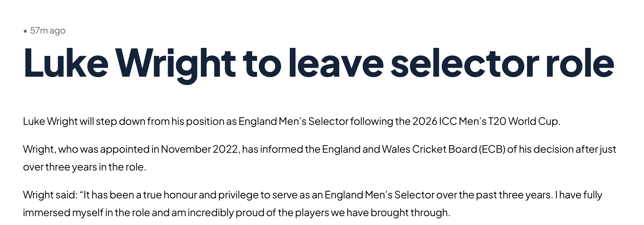Viewport: 644px width, 225px height.
Task: Click the word "Luke" in the headline
Action: pyautogui.click(x=66, y=63)
